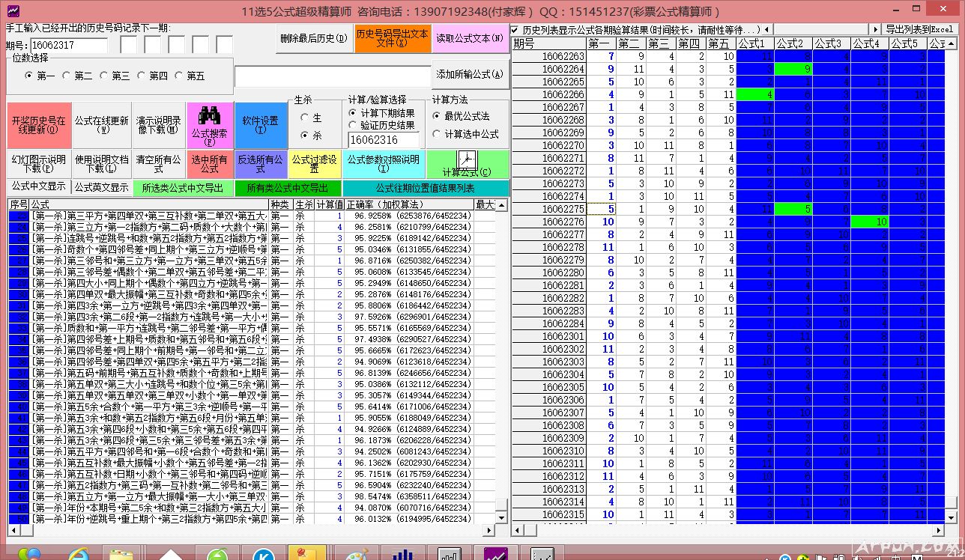
Task: Click the Windows Start orb
Action: (x=30, y=555)
